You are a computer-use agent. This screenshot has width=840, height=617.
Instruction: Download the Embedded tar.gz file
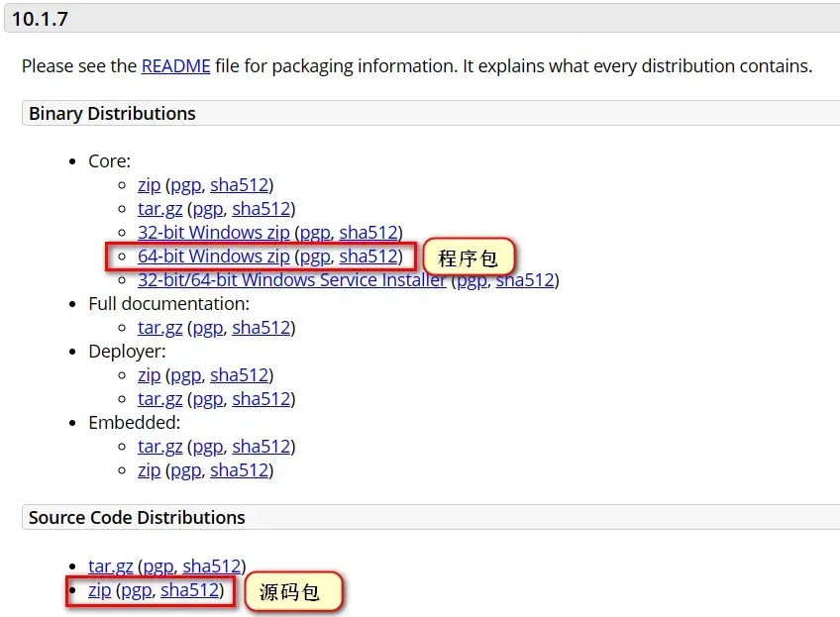click(159, 447)
